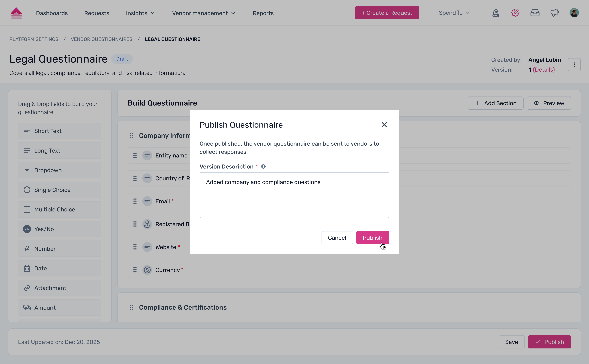Click Publish in the dialog
The image size is (589, 364).
(x=372, y=238)
